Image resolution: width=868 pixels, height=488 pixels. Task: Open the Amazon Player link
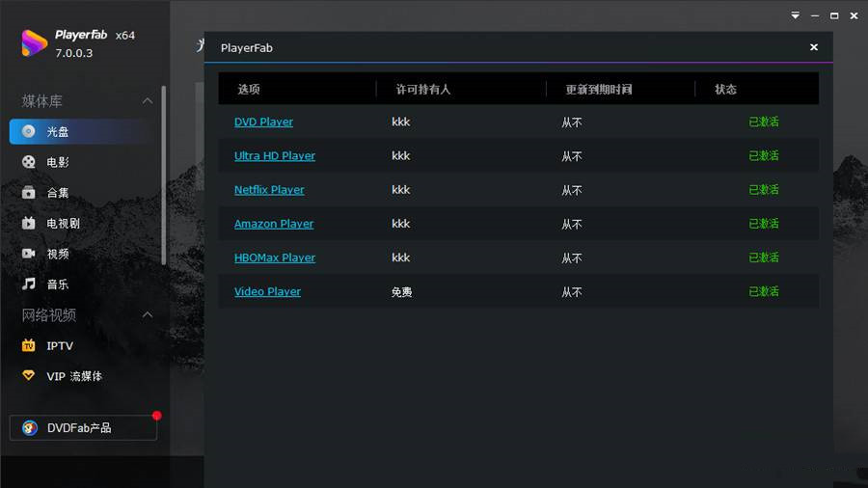pos(274,224)
